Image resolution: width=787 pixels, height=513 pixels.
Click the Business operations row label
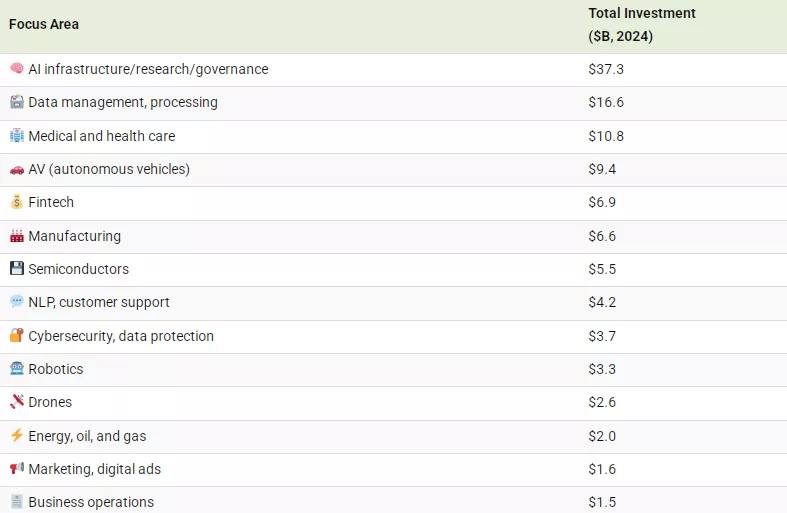click(x=91, y=502)
